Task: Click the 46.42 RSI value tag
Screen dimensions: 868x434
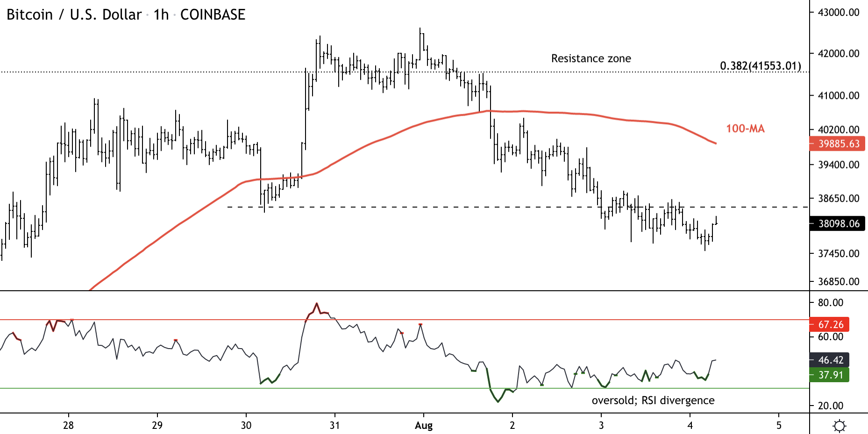Action: (x=830, y=360)
